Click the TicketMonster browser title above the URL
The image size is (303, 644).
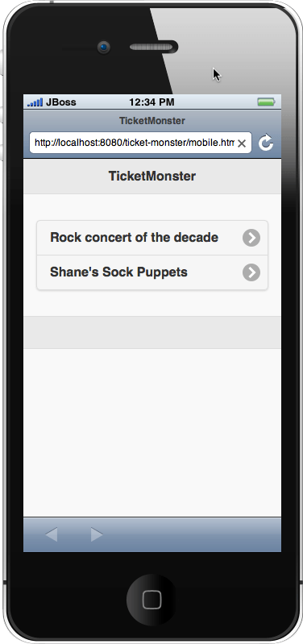coord(152,121)
